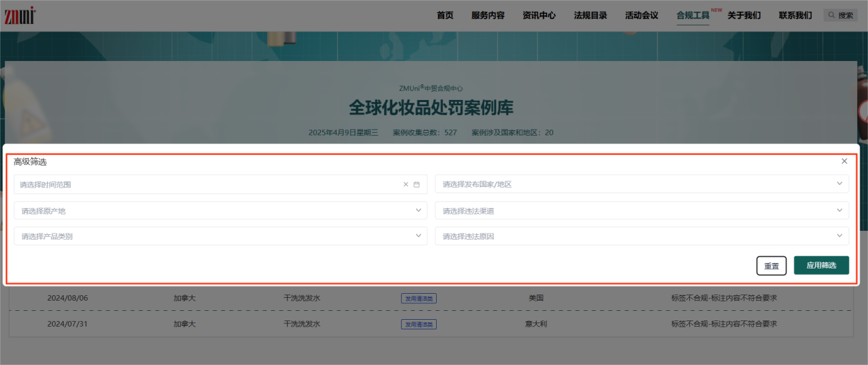
Task: Go to 首页 in navigation
Action: click(x=445, y=15)
